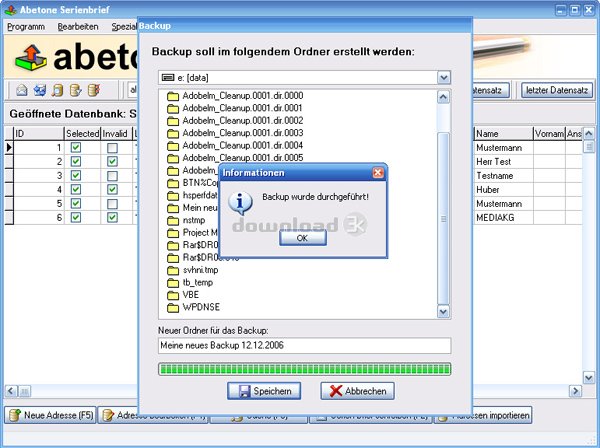600x448 pixels.
Task: Jump to letzter Datensatz
Action: click(x=557, y=90)
